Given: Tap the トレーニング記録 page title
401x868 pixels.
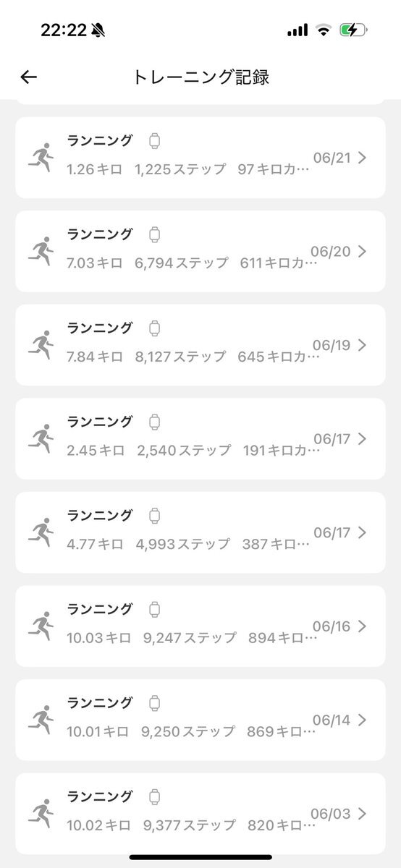Looking at the screenshot, I should coord(200,77).
